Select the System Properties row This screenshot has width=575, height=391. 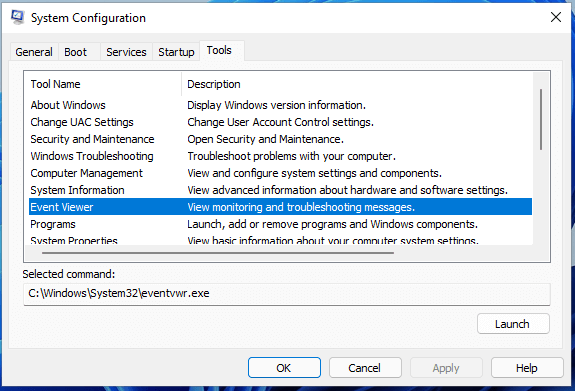281,240
